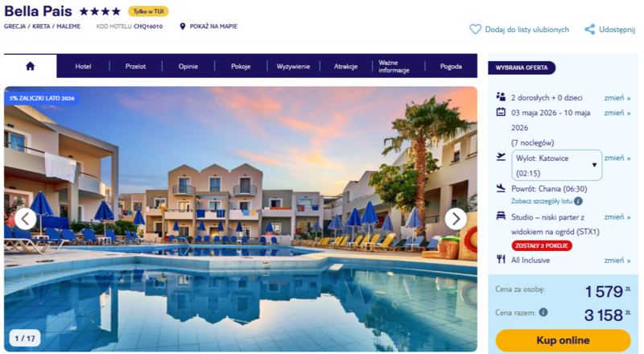
Task: Change All Inclusive board via zmień
Action: click(x=617, y=261)
